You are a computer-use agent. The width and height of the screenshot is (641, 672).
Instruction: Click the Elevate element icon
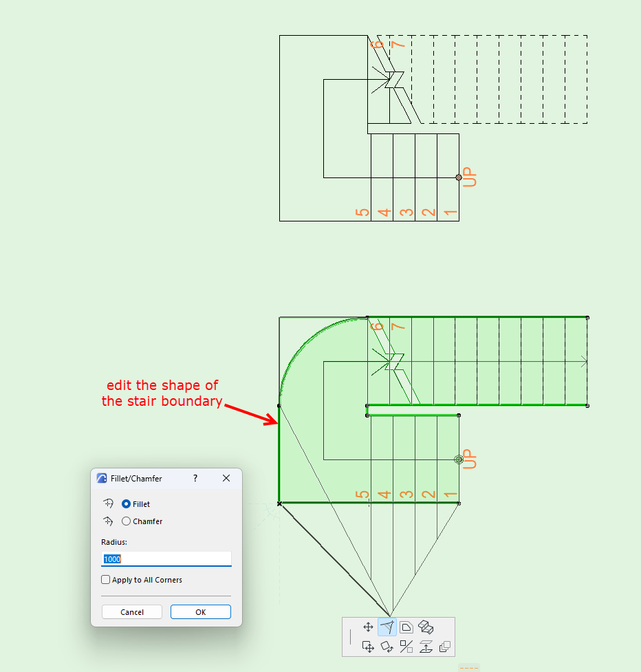426,647
